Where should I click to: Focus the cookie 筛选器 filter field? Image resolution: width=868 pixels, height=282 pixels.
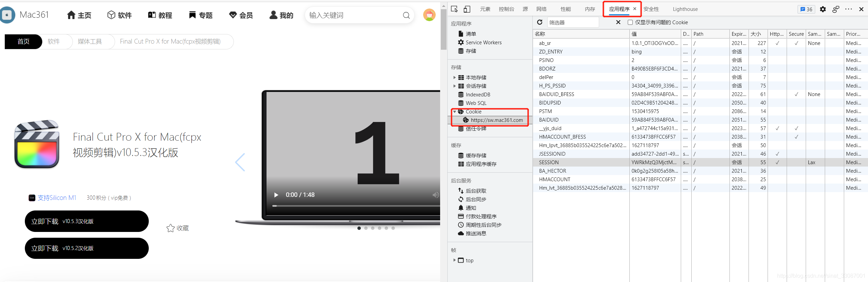click(x=573, y=22)
